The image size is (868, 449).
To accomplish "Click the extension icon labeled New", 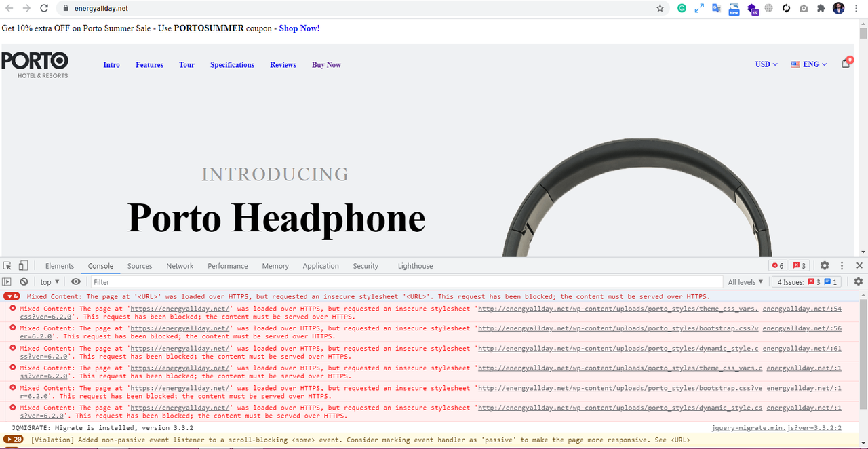I will pyautogui.click(x=734, y=9).
